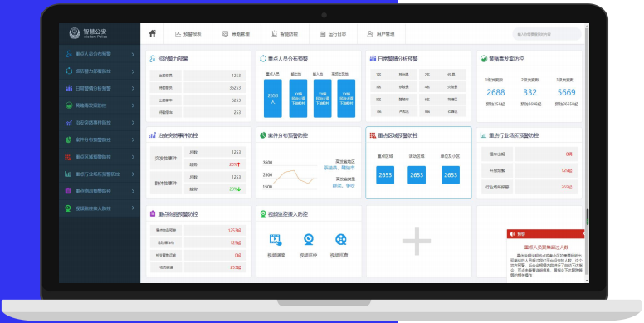644x323 pixels.
Task: Expand 视频监控接入防控 sidebar chevron
Action: coord(133,208)
